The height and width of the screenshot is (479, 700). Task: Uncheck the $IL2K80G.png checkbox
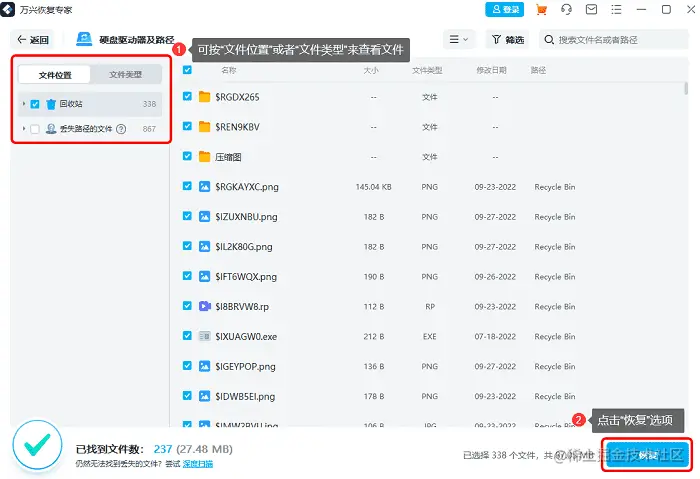tap(187, 246)
